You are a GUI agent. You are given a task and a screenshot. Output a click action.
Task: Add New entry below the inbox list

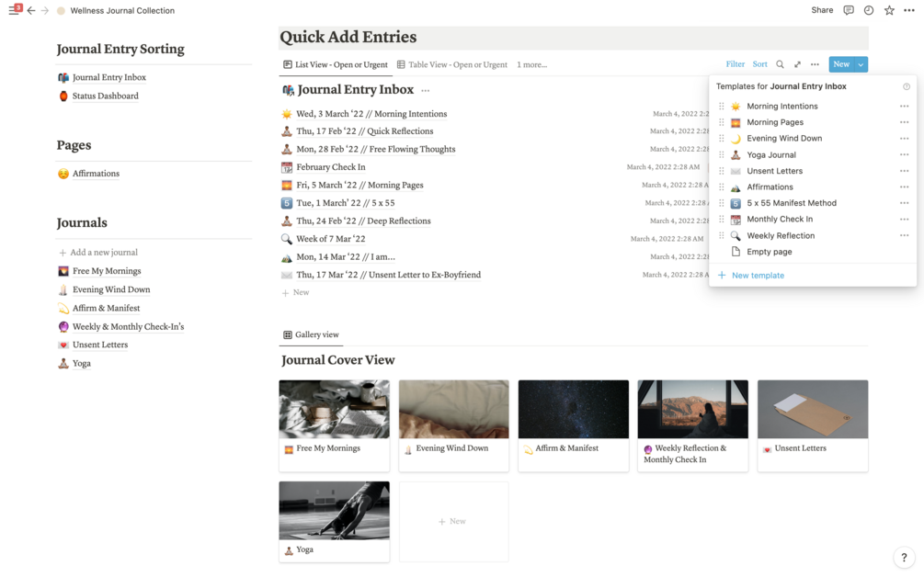click(x=296, y=292)
